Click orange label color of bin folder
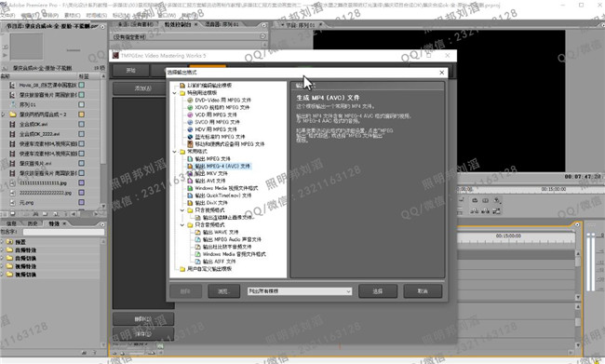Image resolution: width=605 pixels, height=364 pixels. [x=81, y=115]
